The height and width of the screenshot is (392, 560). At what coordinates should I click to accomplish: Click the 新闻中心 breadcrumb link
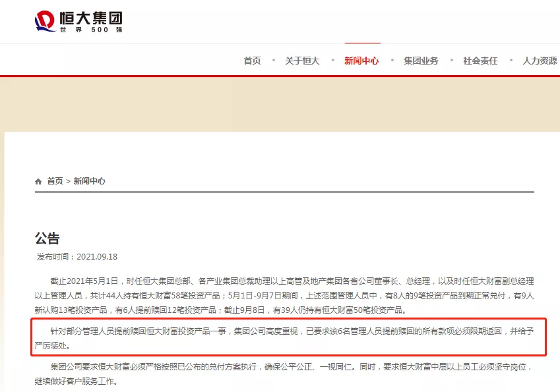[89, 181]
